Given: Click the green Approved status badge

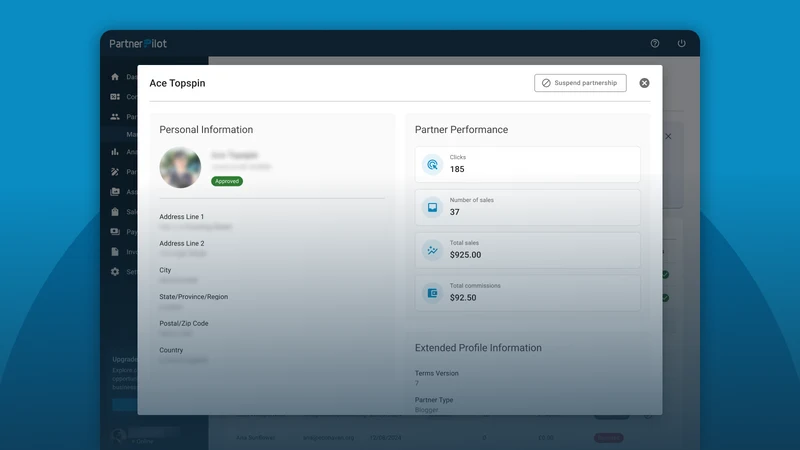Looking at the screenshot, I should [227, 181].
